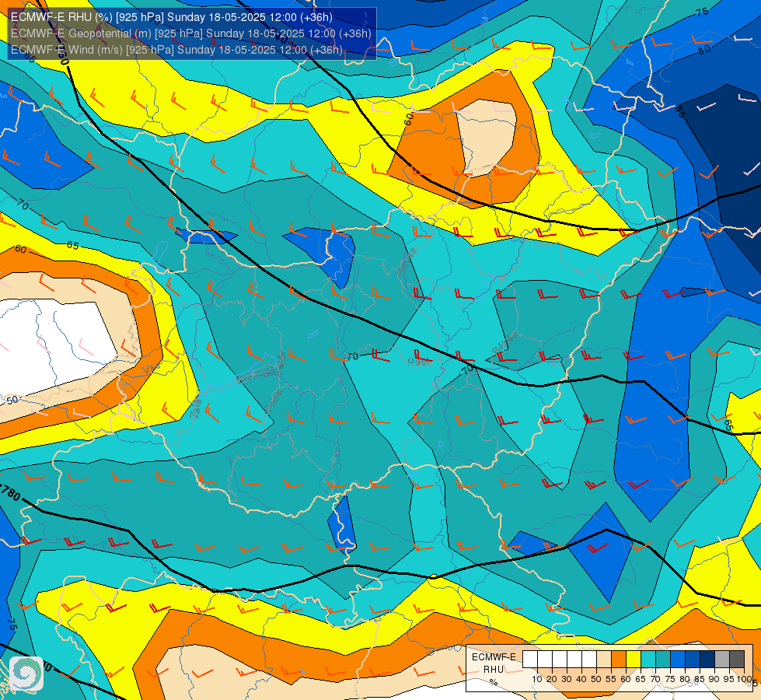Pick the bright blue 75-80 legend swatch
This screenshot has width=761, height=700.
click(678, 659)
